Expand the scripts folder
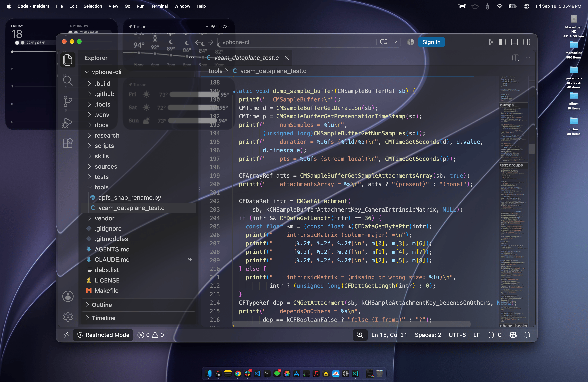This screenshot has width=588, height=382. pos(90,146)
